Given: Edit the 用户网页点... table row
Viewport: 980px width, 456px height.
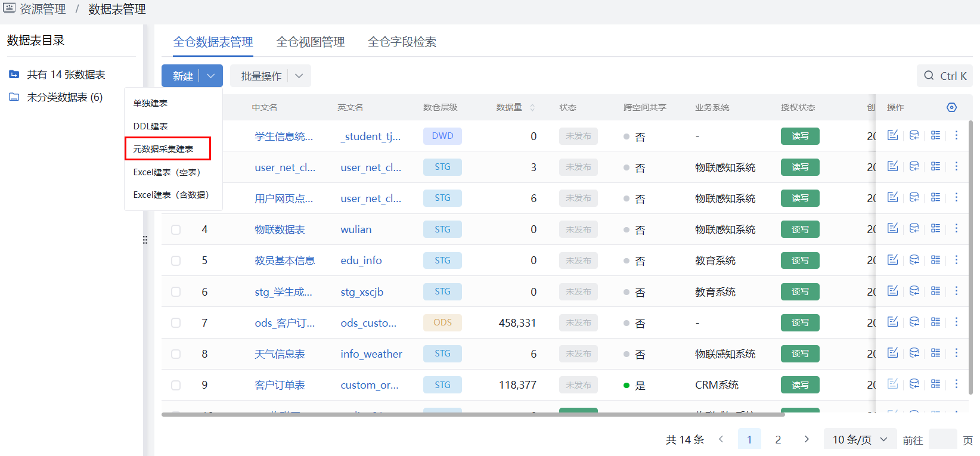Looking at the screenshot, I should pos(892,197).
